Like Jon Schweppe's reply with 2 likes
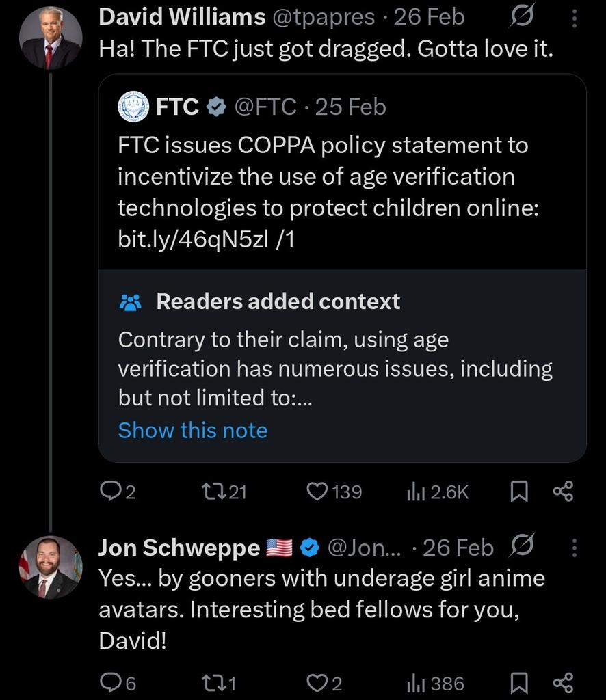Screen dimensions: 606x700 click(x=324, y=683)
